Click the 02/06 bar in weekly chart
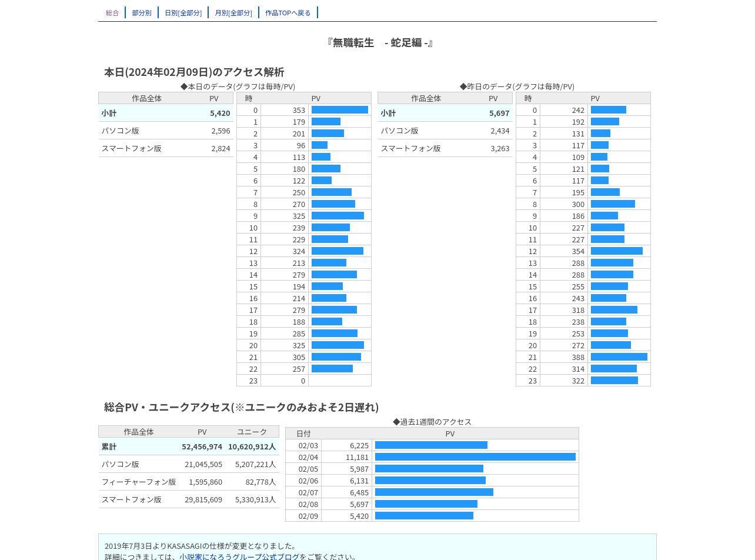This screenshot has width=755, height=560. click(x=430, y=481)
